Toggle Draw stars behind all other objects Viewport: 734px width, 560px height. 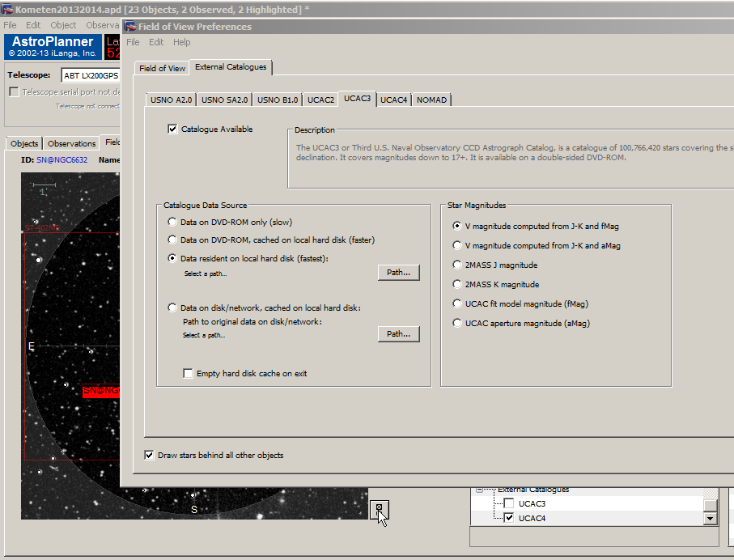click(x=149, y=455)
